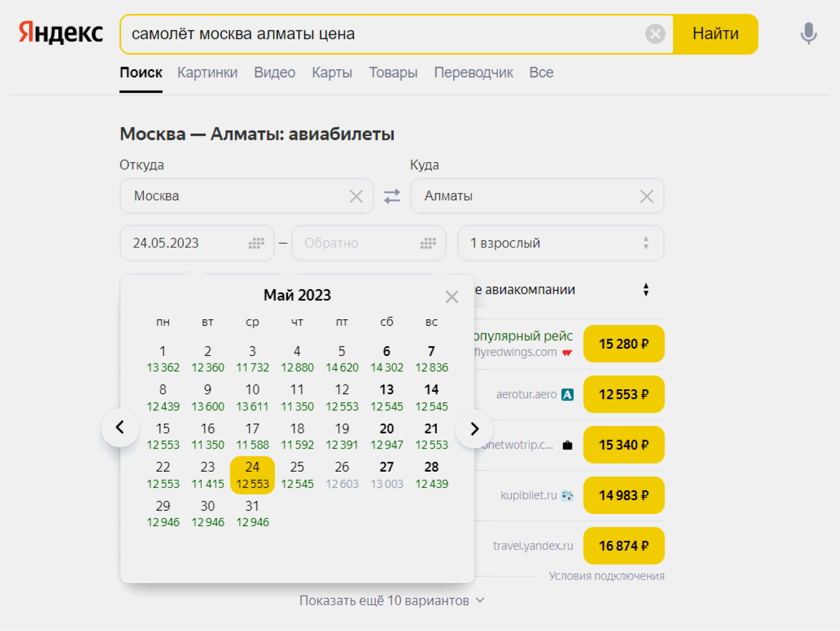Switch to the Картинки tab
The height and width of the screenshot is (631, 840).
pyautogui.click(x=207, y=73)
